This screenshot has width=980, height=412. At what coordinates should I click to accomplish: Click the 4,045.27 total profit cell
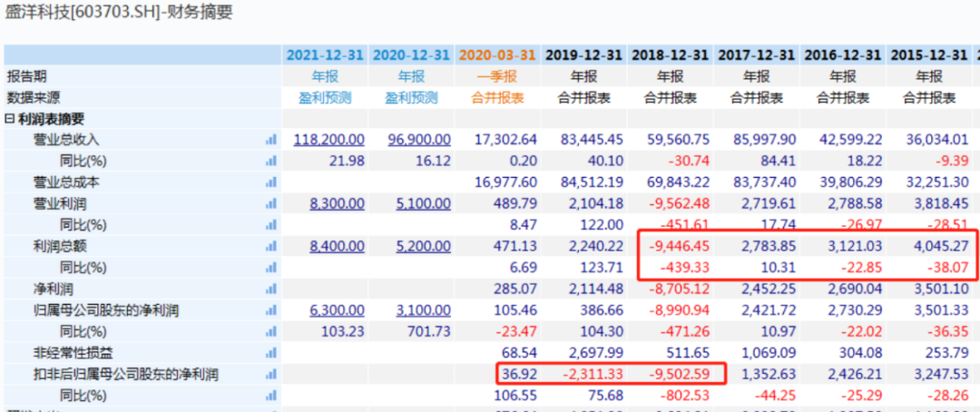941,247
